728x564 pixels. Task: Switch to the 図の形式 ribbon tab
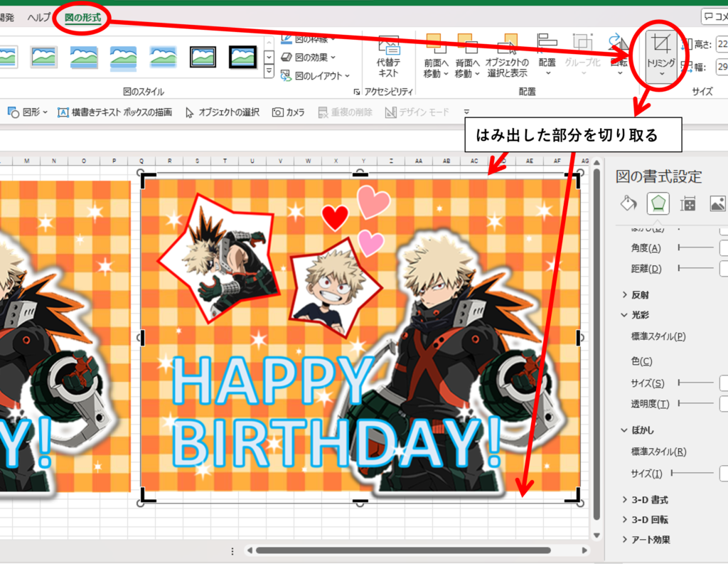point(82,18)
